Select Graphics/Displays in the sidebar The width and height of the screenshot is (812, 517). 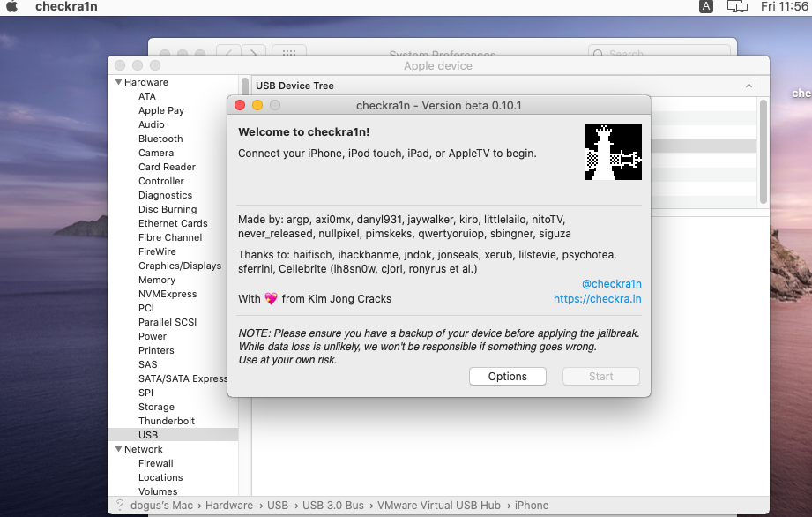(x=180, y=266)
